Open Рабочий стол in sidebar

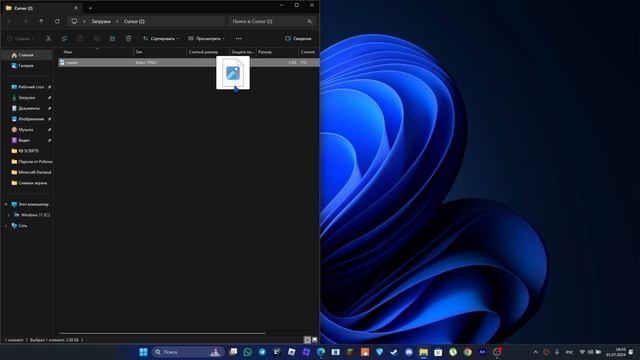(29, 87)
